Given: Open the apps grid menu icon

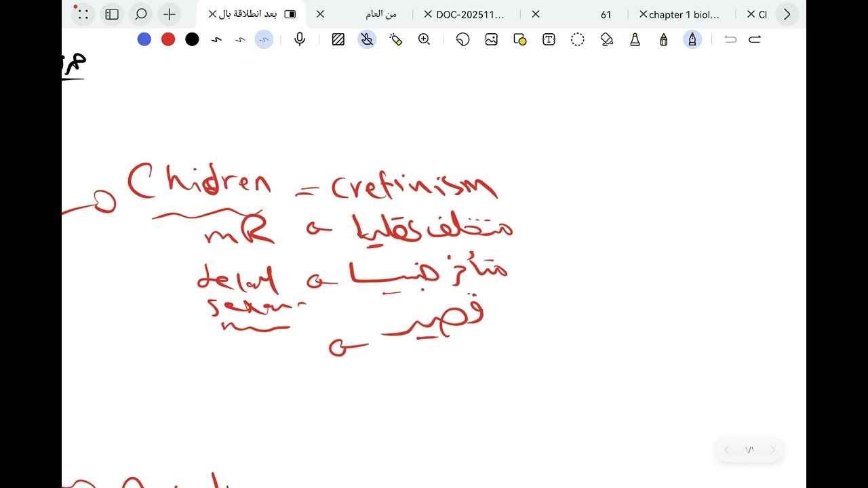Looking at the screenshot, I should (x=83, y=14).
